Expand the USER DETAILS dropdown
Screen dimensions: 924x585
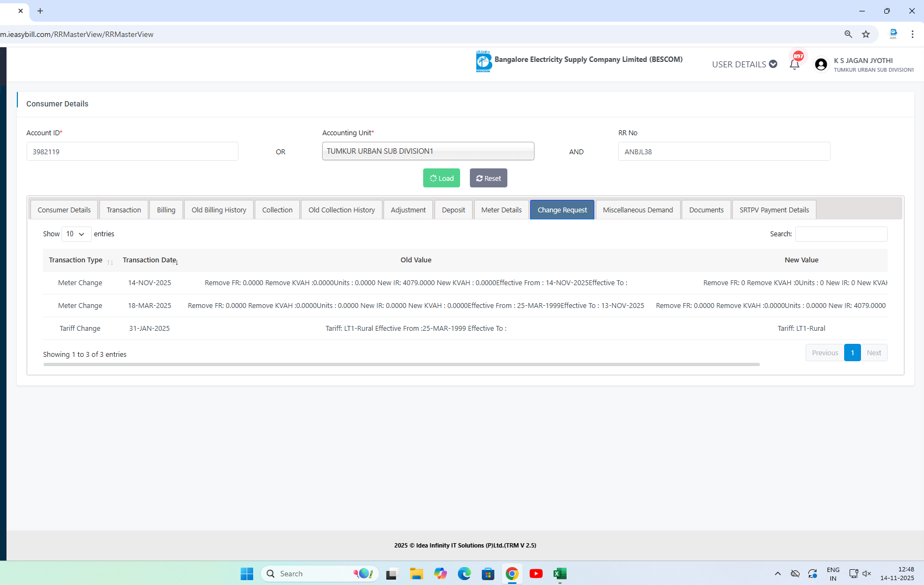(744, 64)
